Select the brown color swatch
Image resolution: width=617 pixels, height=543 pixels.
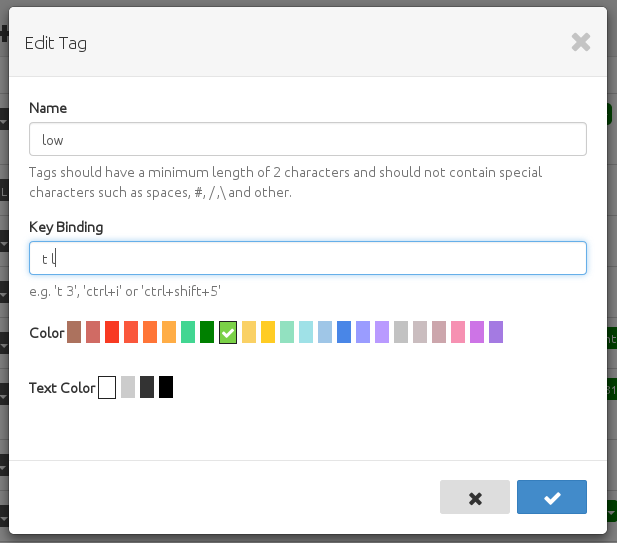(x=74, y=332)
